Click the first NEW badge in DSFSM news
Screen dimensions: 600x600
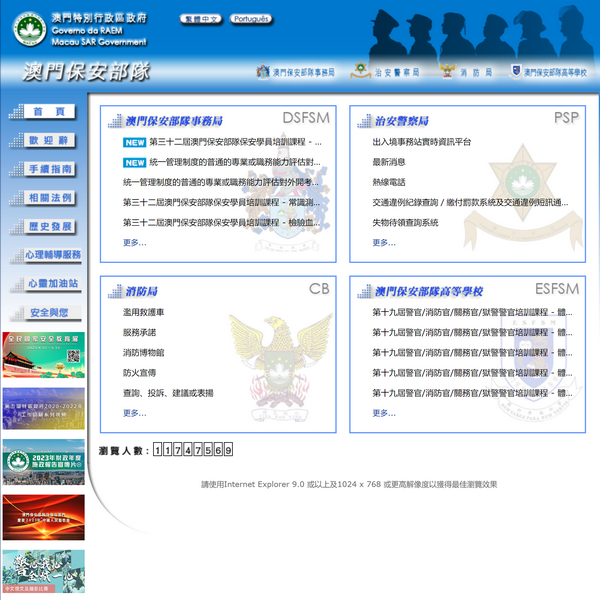[x=134, y=142]
